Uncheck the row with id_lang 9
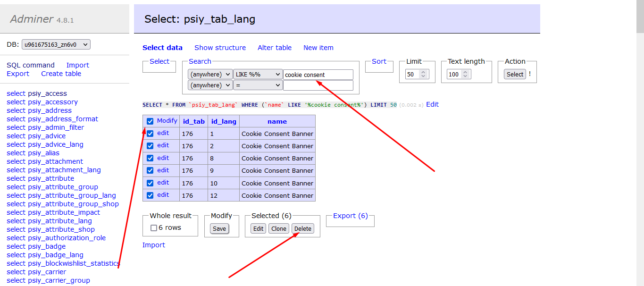This screenshot has width=644, height=286. (x=150, y=170)
